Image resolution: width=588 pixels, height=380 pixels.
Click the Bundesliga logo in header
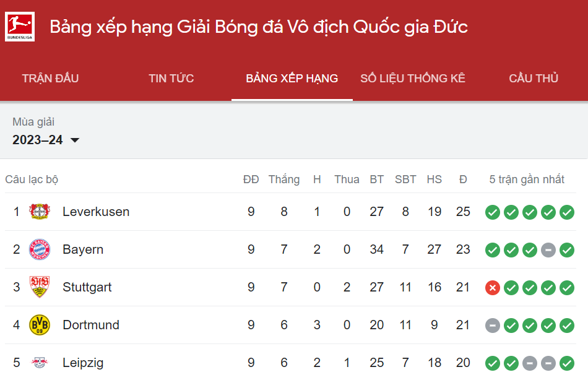(20, 27)
